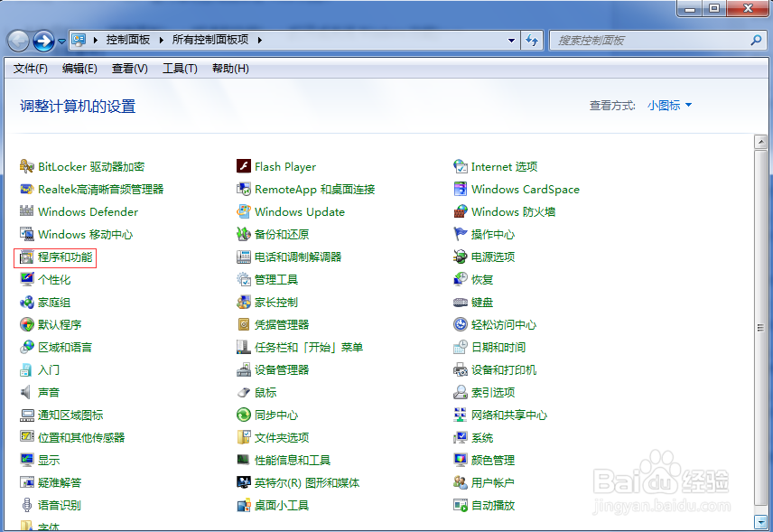
Task: Open Windows Defender icon
Action: pyautogui.click(x=26, y=211)
